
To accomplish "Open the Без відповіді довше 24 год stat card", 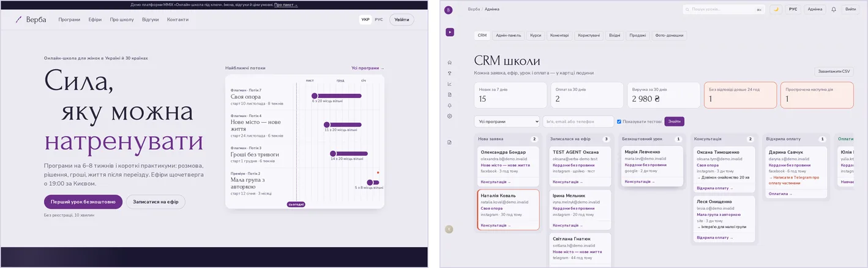I will pyautogui.click(x=740, y=95).
